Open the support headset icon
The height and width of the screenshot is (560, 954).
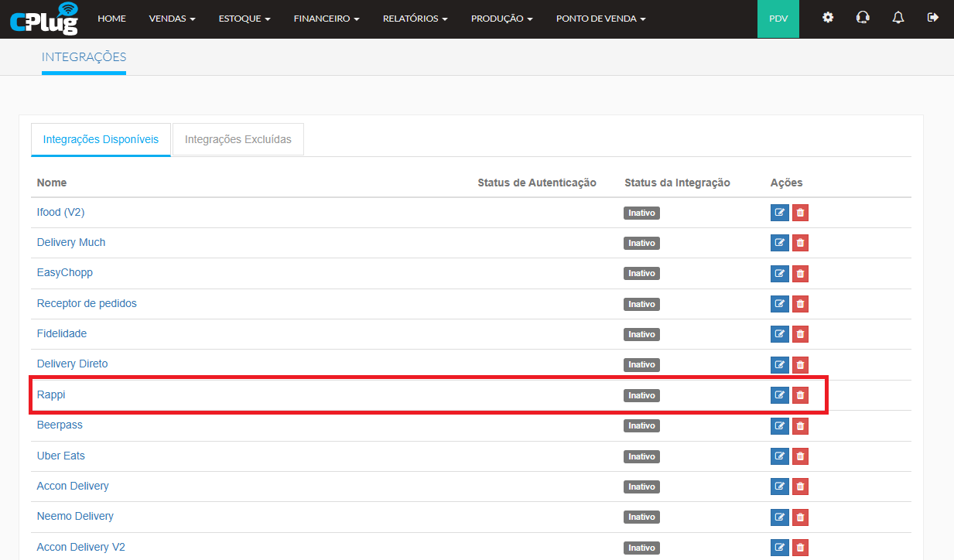[863, 18]
